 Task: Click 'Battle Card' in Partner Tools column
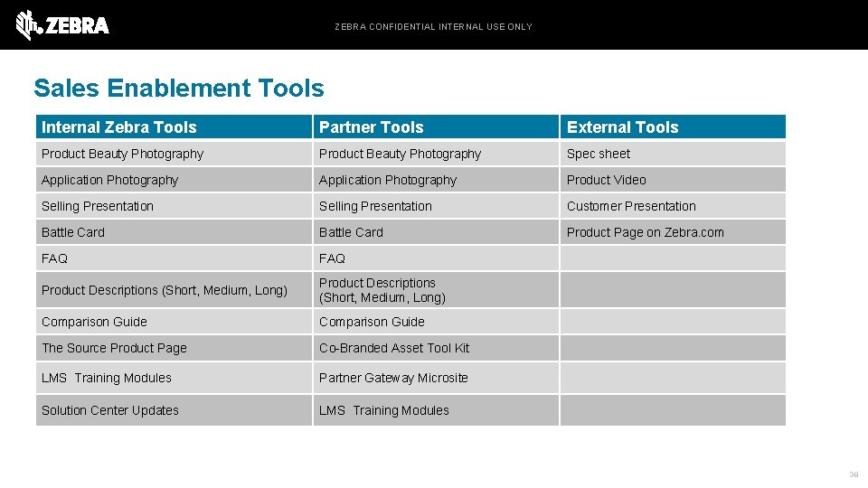tap(436, 232)
